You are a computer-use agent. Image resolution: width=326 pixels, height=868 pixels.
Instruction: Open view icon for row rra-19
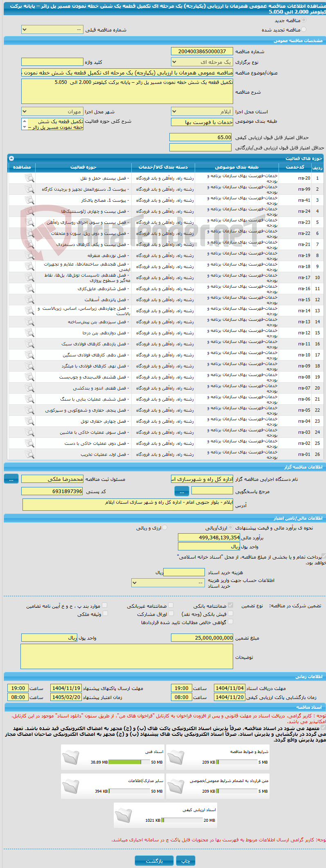(x=29, y=255)
